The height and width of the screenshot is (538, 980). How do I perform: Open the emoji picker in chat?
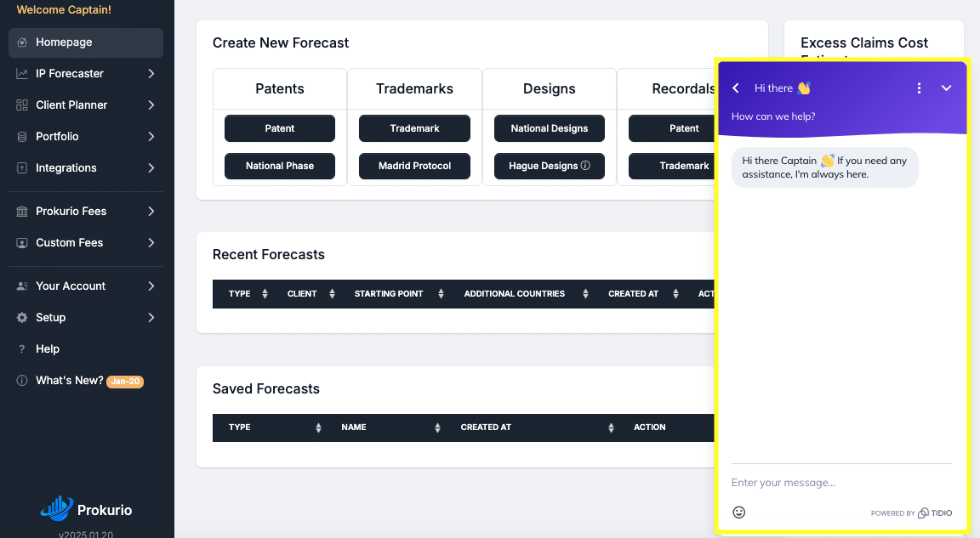pyautogui.click(x=738, y=513)
